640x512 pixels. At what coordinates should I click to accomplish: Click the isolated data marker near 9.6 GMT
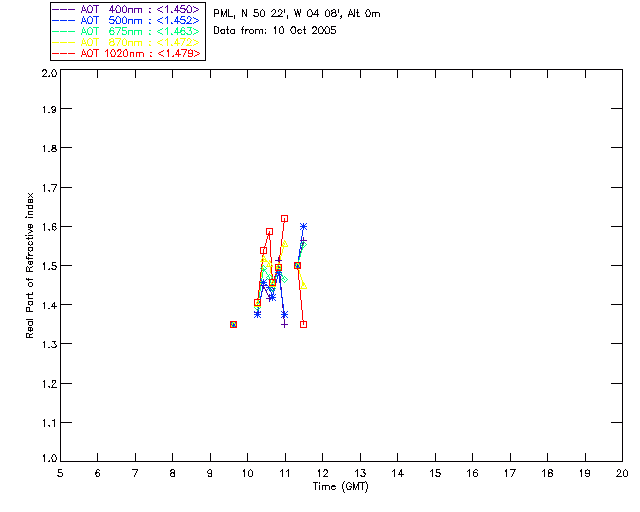(233, 325)
